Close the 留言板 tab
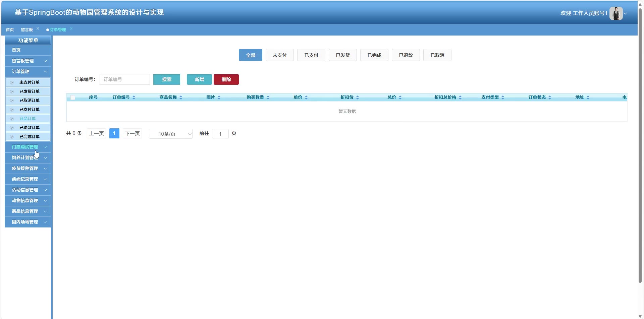This screenshot has height=319, width=644. pyautogui.click(x=38, y=28)
